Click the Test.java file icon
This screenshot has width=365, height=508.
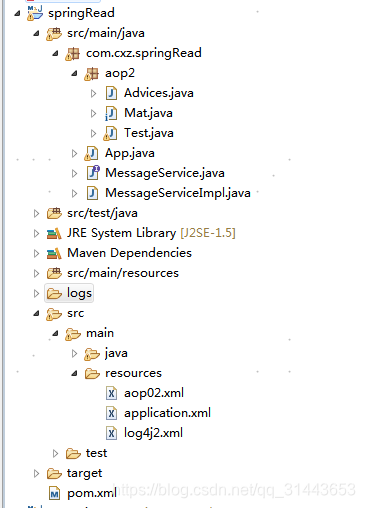pos(110,133)
